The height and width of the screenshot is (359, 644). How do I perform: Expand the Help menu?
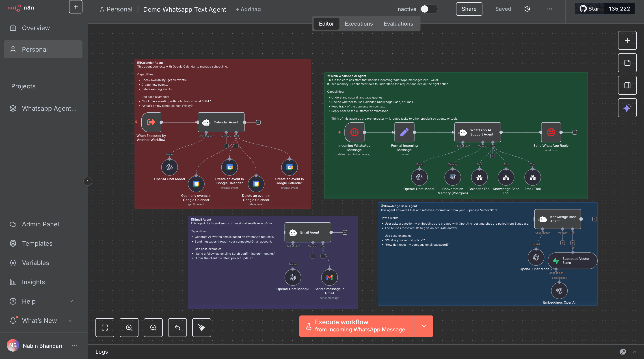[x=43, y=301]
